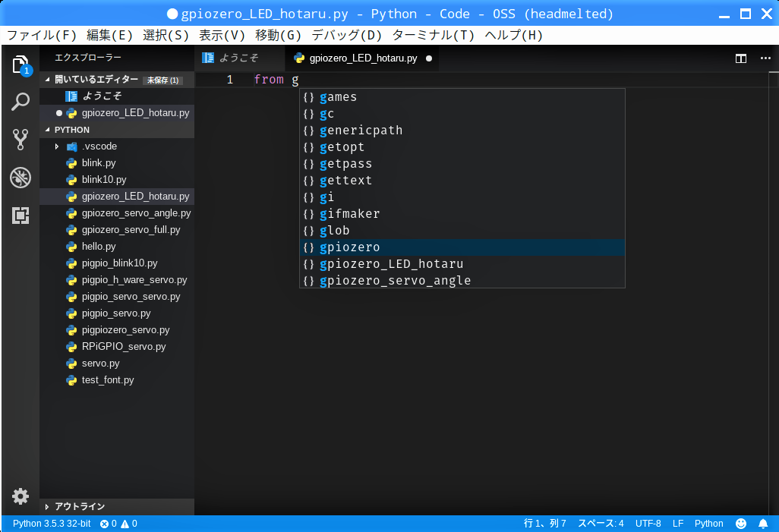Image resolution: width=779 pixels, height=532 pixels.
Task: Open servo.py in the file tree
Action: point(117,364)
